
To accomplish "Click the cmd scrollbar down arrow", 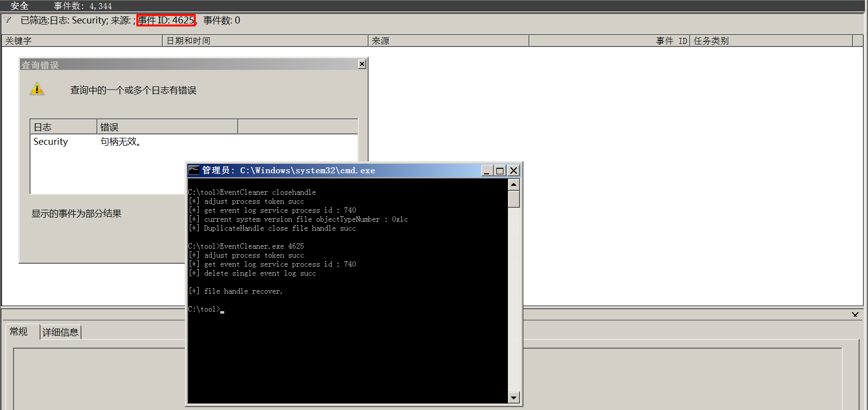I will [513, 398].
